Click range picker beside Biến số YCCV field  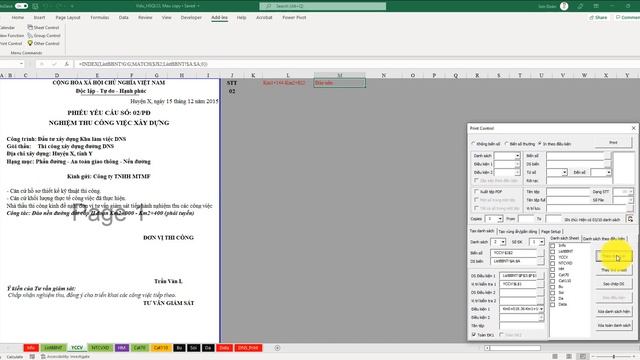tap(541, 253)
